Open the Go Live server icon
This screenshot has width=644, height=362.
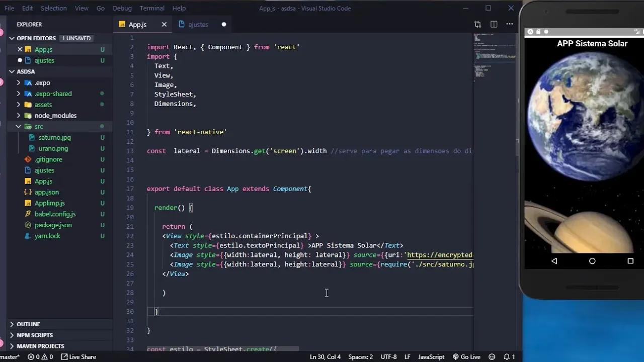(x=467, y=356)
